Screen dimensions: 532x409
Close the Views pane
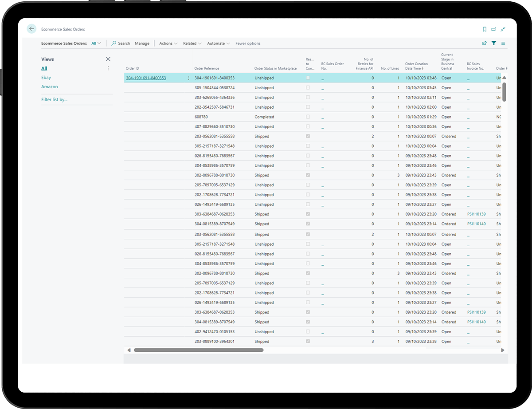click(x=108, y=59)
